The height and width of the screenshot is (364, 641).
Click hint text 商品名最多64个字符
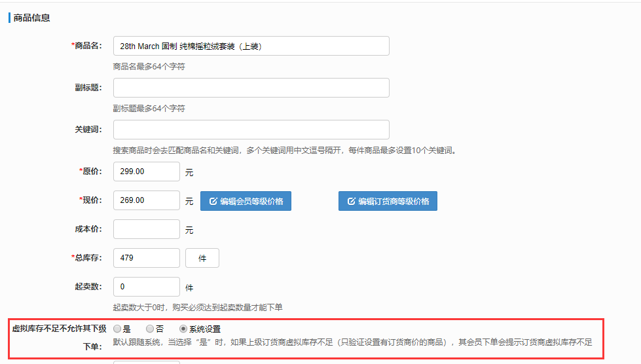pyautogui.click(x=149, y=67)
